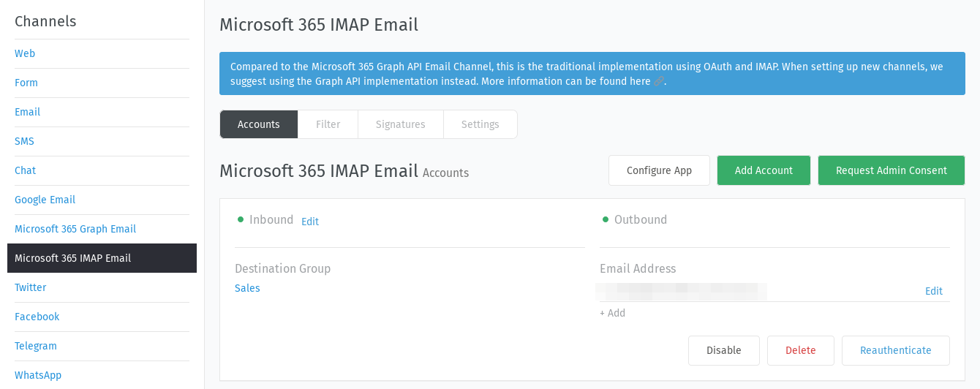
Task: Open the Form channel
Action: coord(26,83)
